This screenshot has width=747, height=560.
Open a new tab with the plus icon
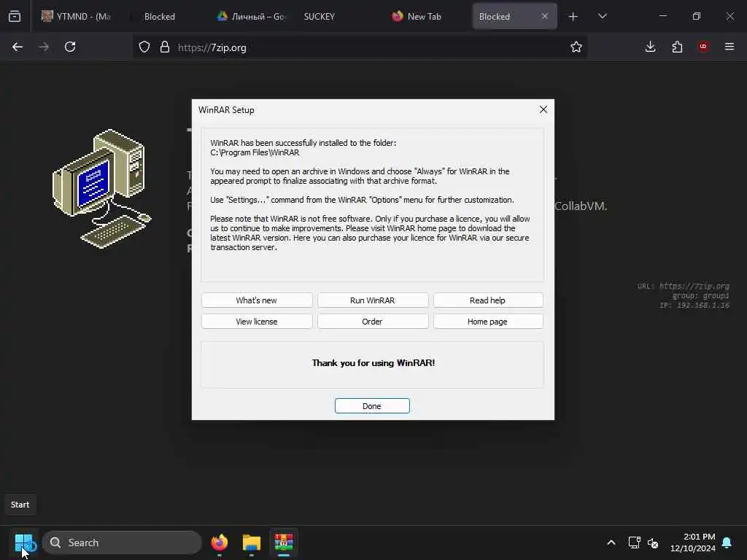coord(573,17)
